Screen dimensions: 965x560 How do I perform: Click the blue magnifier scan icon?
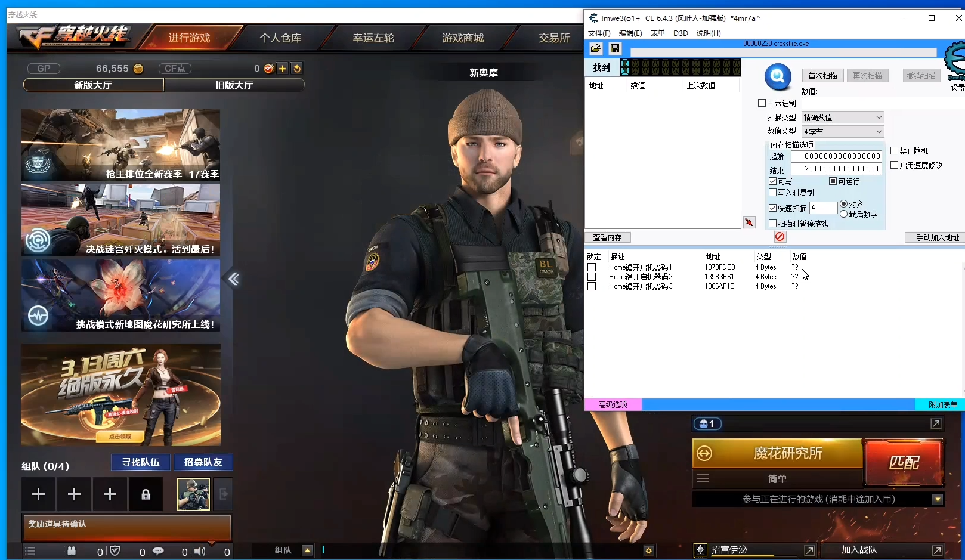(x=778, y=76)
